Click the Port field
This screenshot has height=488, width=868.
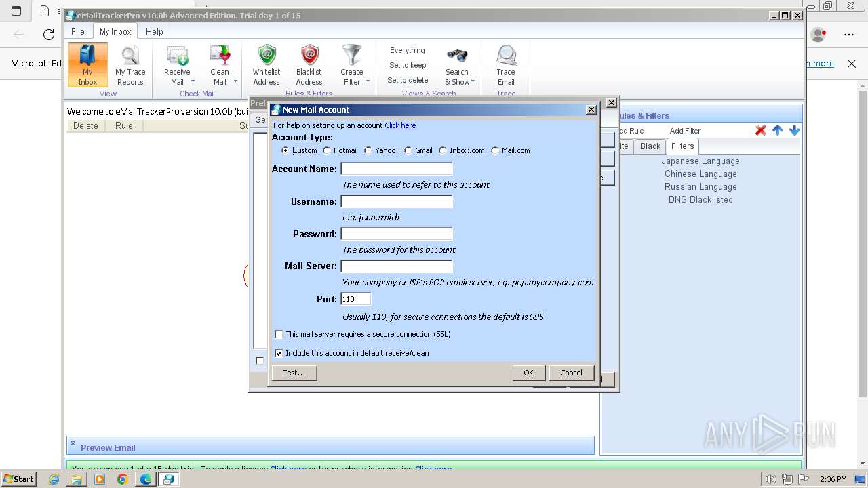[x=356, y=299]
